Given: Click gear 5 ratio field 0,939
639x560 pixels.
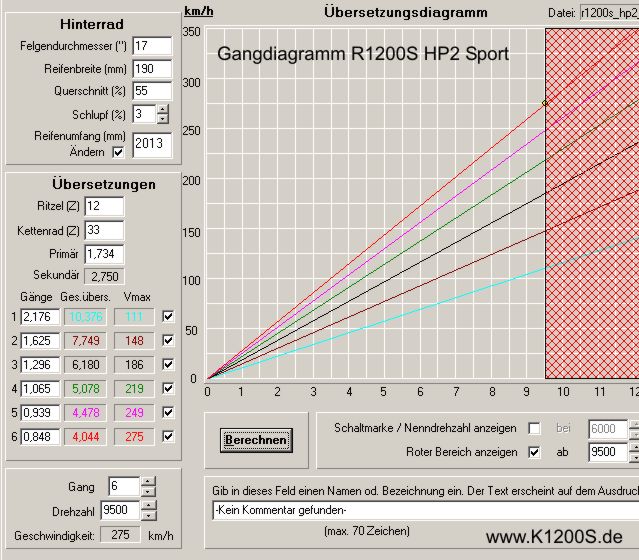Looking at the screenshot, I should (40, 413).
